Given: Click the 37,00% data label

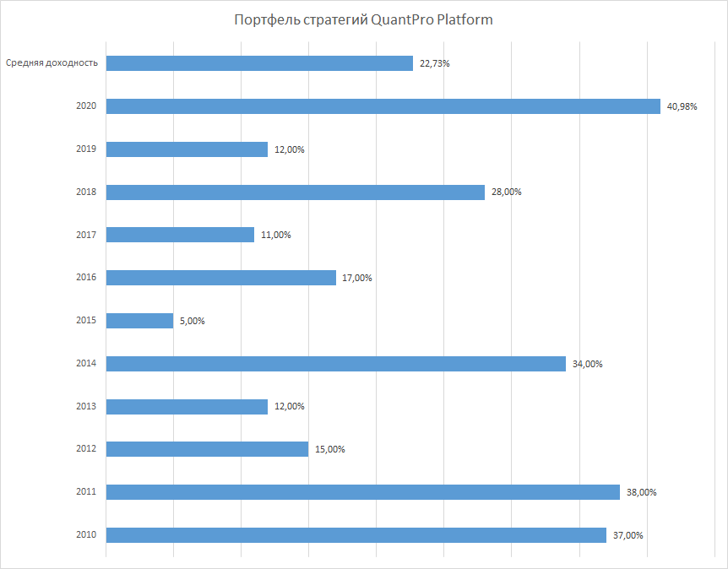Looking at the screenshot, I should (627, 535).
